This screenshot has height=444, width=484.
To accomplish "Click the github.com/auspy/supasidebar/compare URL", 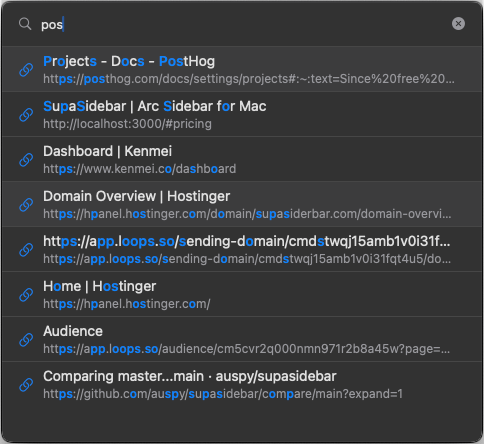I will 223,394.
